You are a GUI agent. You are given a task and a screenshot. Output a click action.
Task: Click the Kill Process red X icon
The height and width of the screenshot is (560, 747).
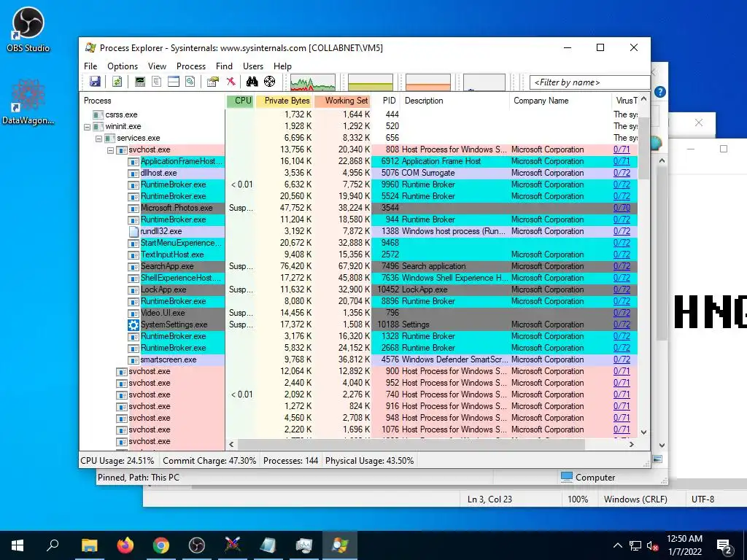(231, 82)
